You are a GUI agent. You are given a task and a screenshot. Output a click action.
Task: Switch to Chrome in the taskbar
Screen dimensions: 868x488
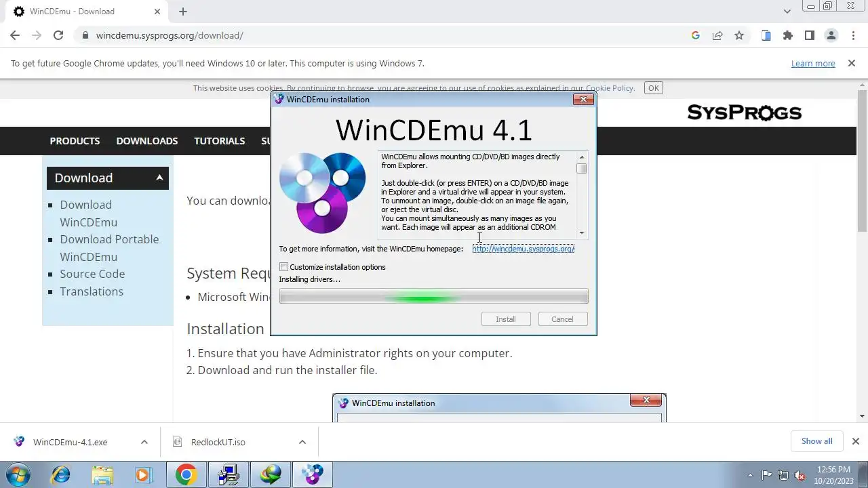click(186, 474)
